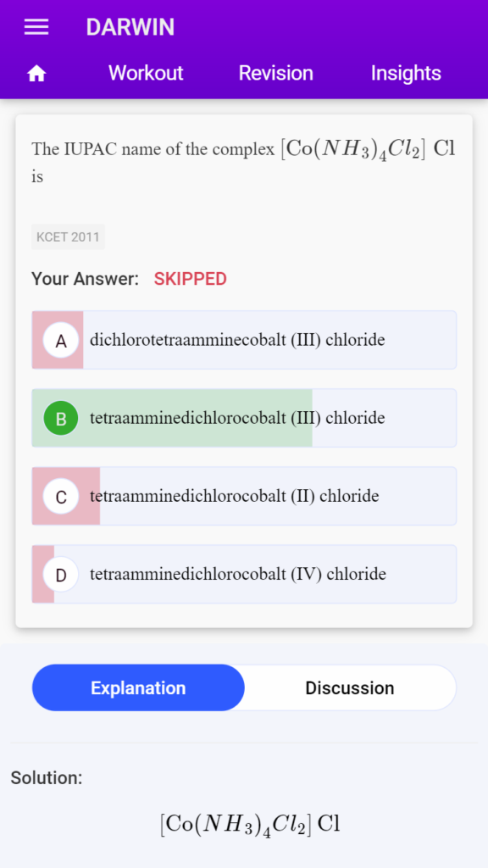
Task: Switch to the Revision tab
Action: [x=275, y=73]
